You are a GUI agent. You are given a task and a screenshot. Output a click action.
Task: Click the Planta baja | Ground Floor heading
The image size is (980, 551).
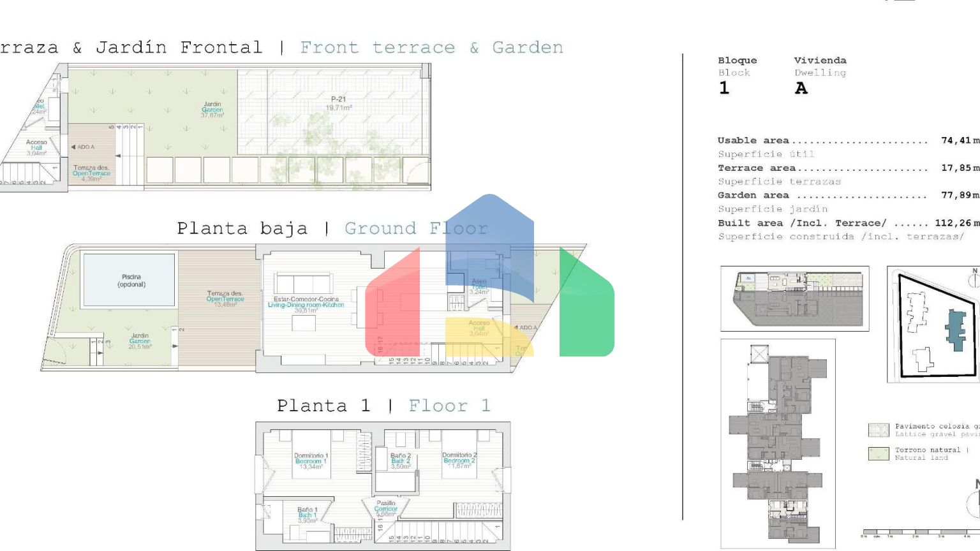click(x=332, y=228)
